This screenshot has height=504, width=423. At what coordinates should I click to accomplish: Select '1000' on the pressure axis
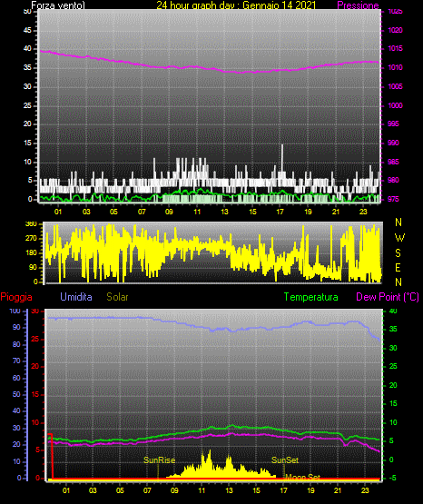(395, 105)
